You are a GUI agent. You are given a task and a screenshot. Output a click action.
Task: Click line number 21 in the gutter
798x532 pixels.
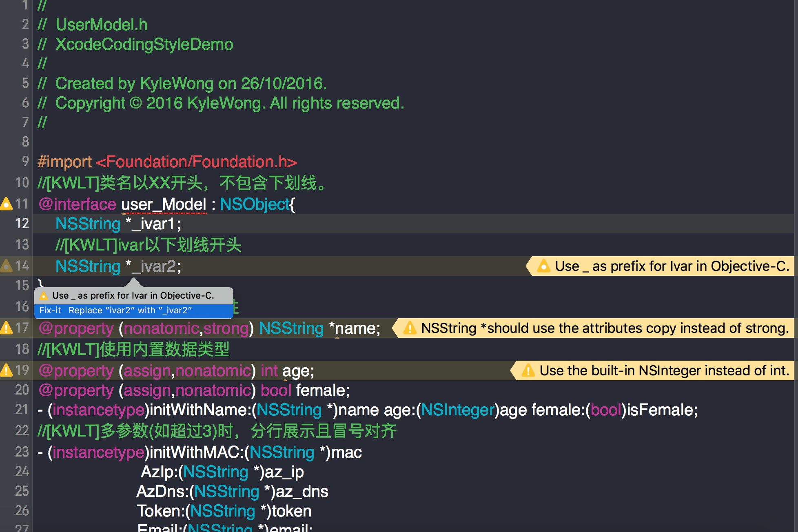(22, 410)
